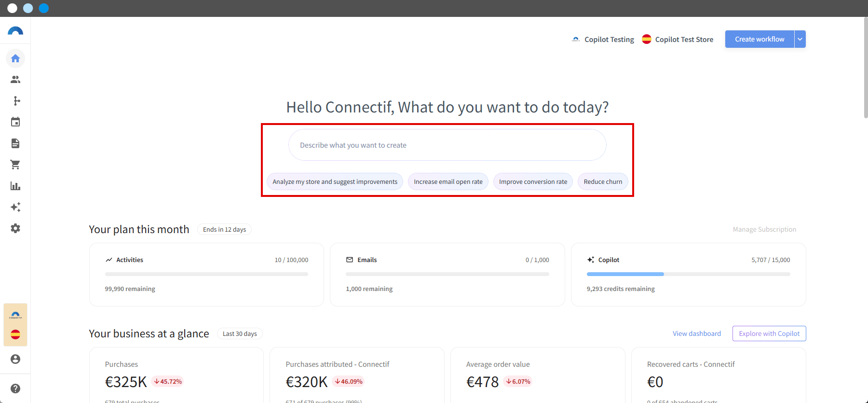Viewport: 868px width, 403px height.
Task: Open the content document icon
Action: pyautogui.click(x=15, y=143)
